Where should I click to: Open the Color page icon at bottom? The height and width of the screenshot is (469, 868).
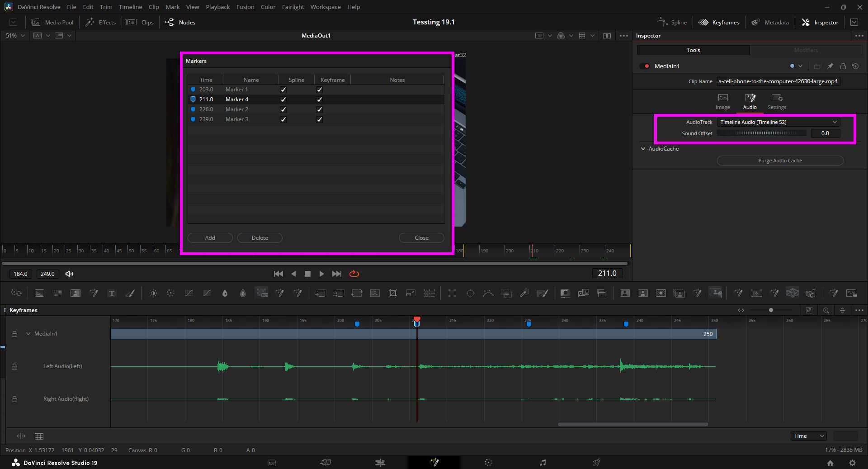pyautogui.click(x=488, y=462)
